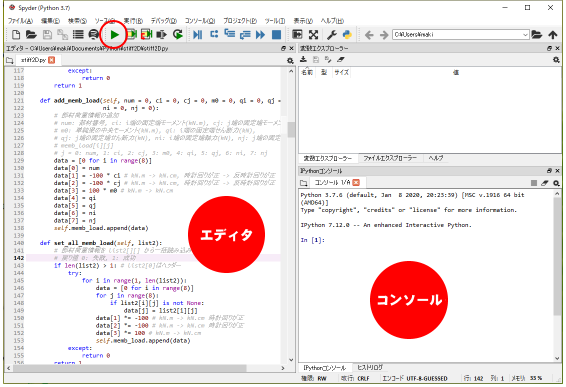Close the stiff2D.py editor tab
The height and width of the screenshot is (387, 566).
pyautogui.click(x=52, y=60)
